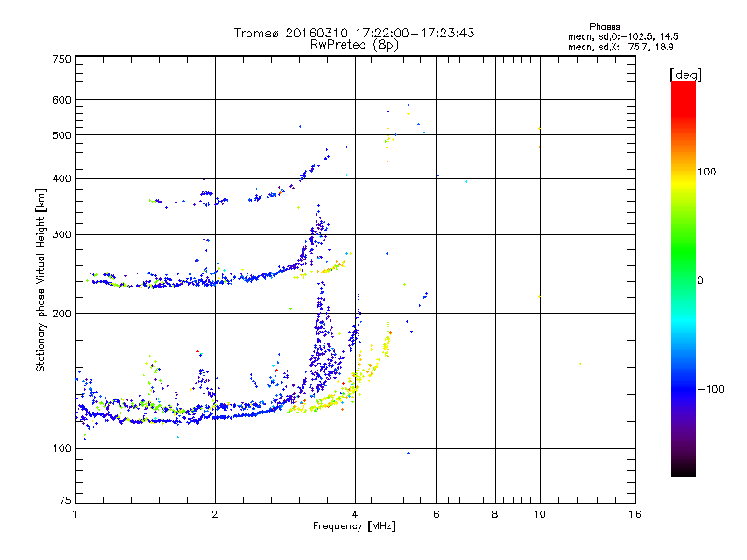
Task: Click the color bar's "-100" degree label
Action: click(711, 389)
